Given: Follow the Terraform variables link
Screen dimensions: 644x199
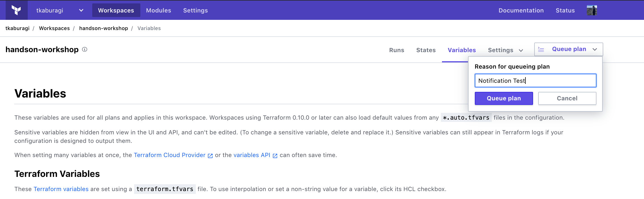Looking at the screenshot, I should (x=61, y=189).
